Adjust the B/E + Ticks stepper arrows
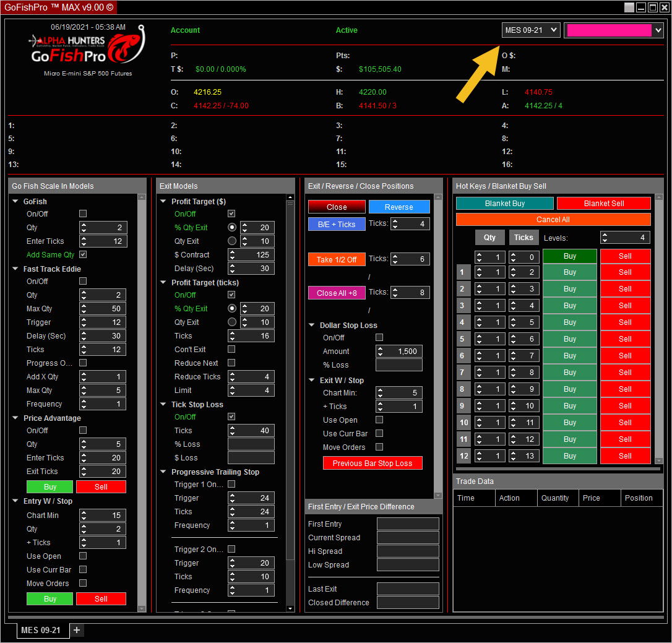Image resolution: width=672 pixels, height=643 pixels. tap(395, 224)
